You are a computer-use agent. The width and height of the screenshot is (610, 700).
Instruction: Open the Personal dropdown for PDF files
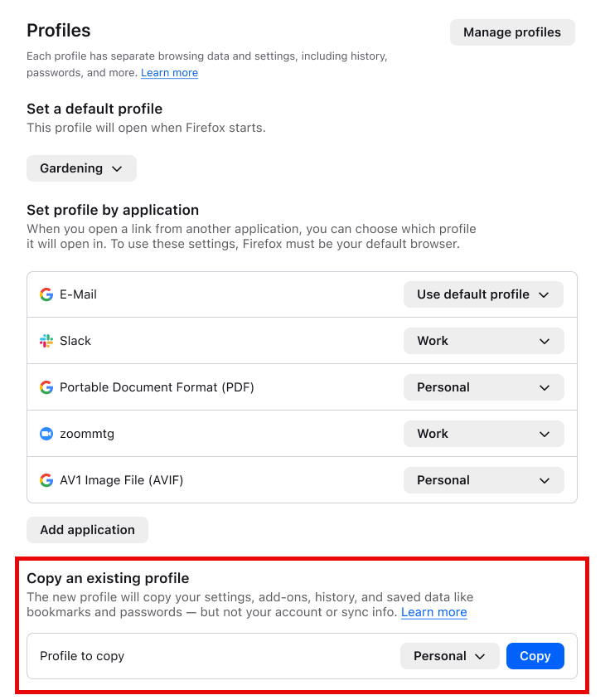(483, 386)
